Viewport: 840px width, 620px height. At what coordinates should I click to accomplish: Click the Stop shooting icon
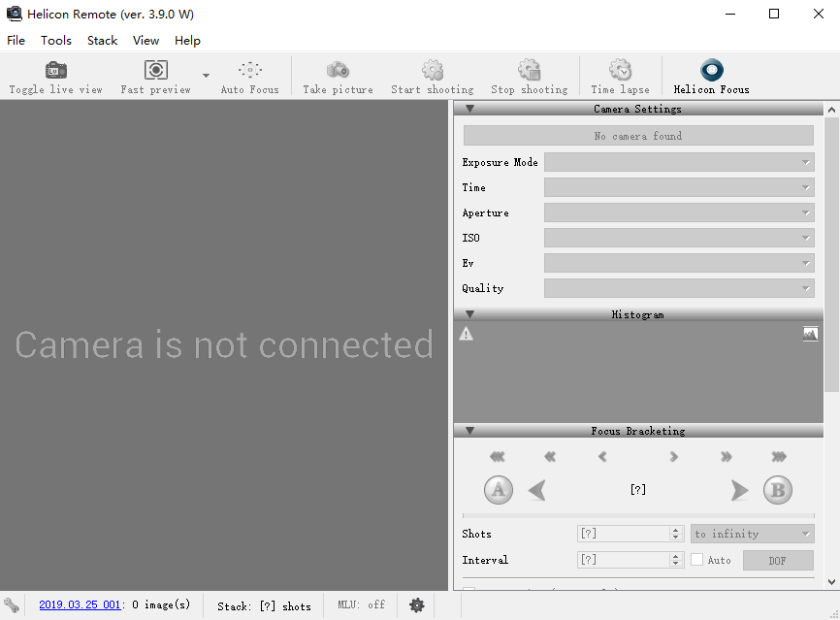click(530, 70)
